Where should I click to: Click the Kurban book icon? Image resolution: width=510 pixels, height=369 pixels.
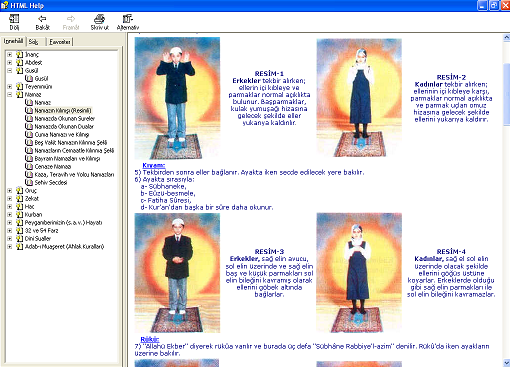pyautogui.click(x=19, y=214)
